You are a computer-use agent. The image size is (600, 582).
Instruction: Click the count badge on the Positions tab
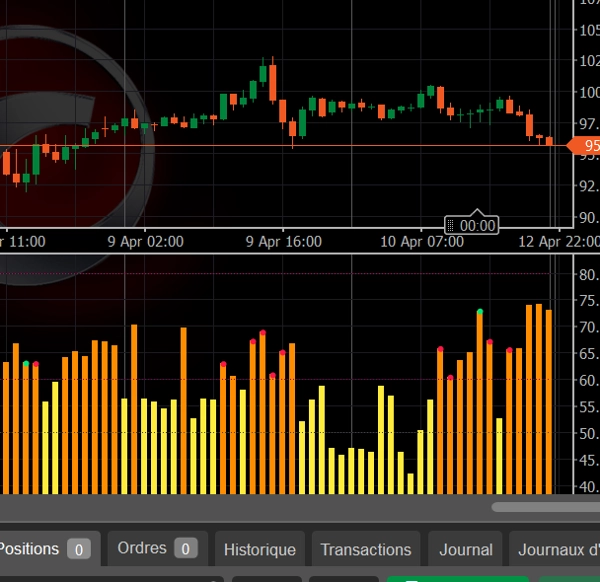tap(79, 549)
